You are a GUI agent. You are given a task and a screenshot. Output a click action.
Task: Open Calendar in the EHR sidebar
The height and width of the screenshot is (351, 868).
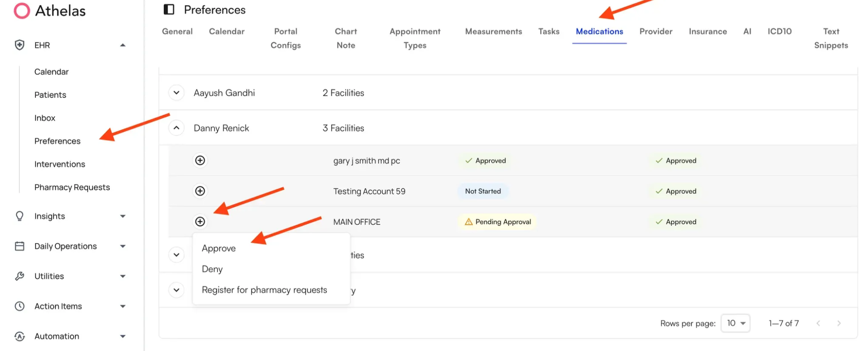point(51,72)
